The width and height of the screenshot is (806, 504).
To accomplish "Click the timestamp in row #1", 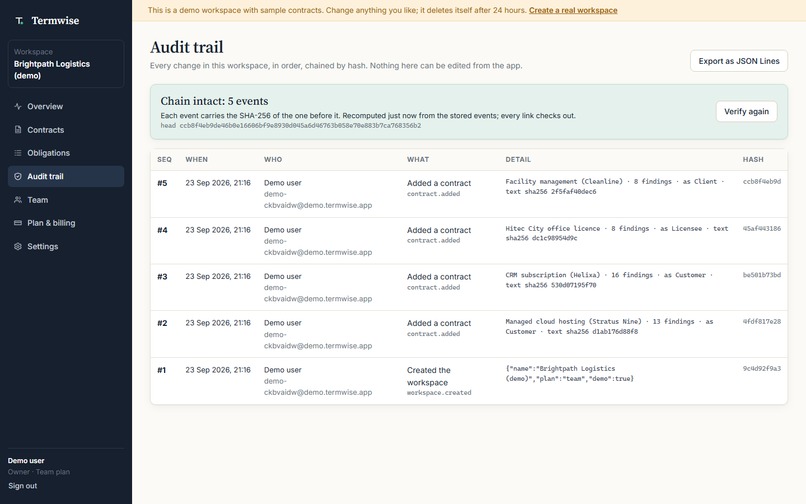I will tap(218, 370).
